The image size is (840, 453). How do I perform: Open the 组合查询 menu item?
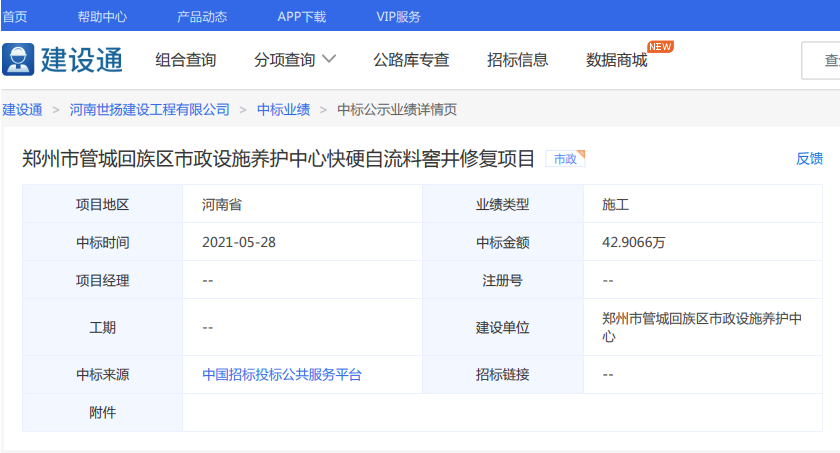coord(185,60)
